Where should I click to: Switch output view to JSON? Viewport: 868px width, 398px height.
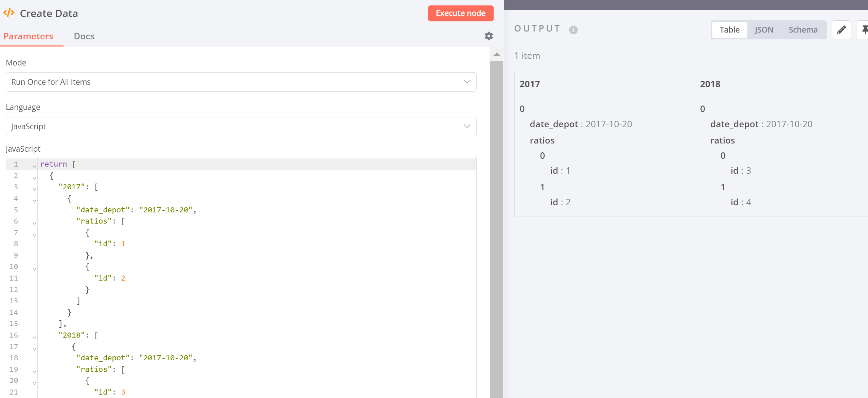tap(764, 30)
